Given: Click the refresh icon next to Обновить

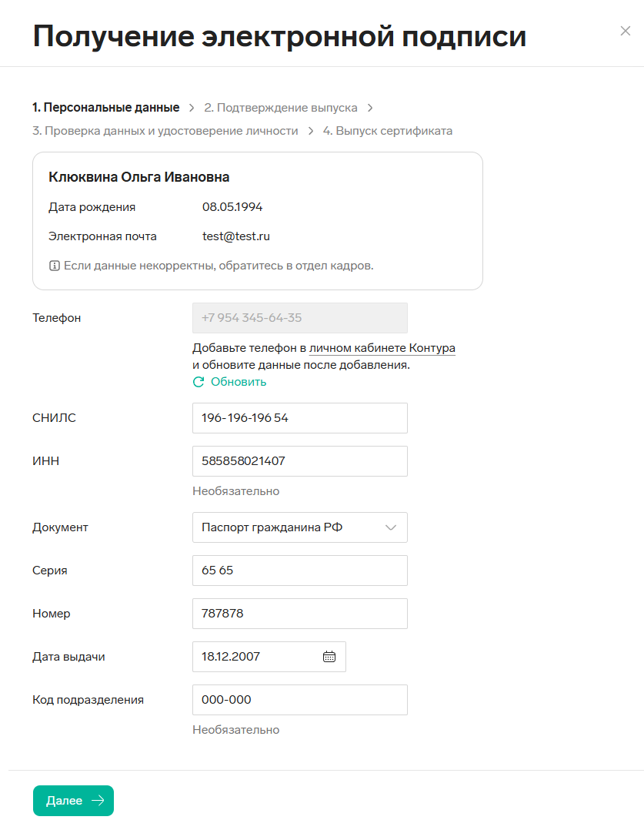Looking at the screenshot, I should (x=199, y=382).
